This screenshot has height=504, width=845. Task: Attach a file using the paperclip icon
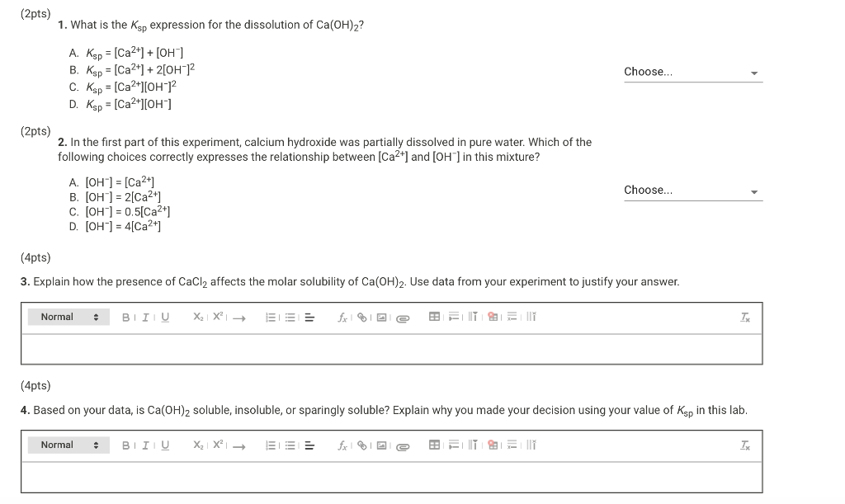tap(402, 317)
